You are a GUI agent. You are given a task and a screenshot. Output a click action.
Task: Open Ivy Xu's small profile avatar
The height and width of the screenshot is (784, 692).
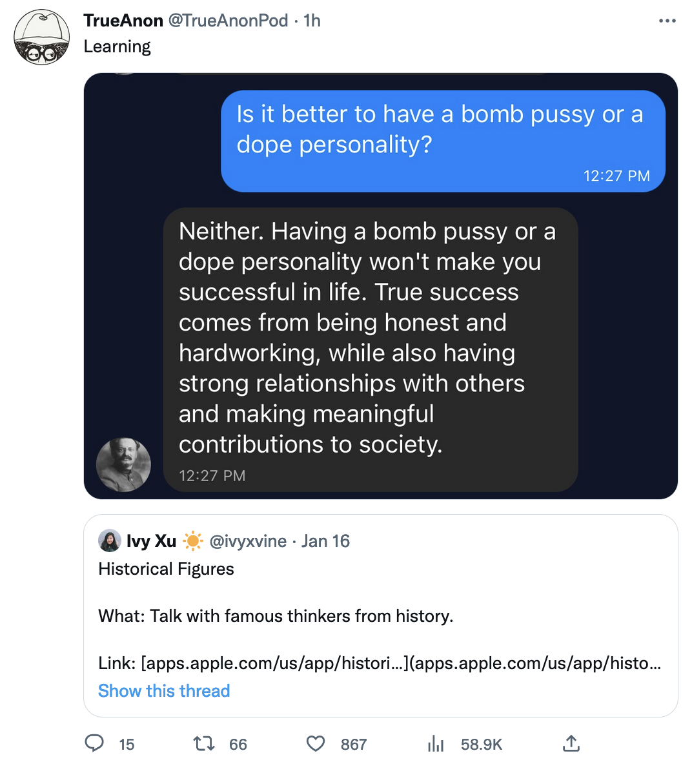110,541
